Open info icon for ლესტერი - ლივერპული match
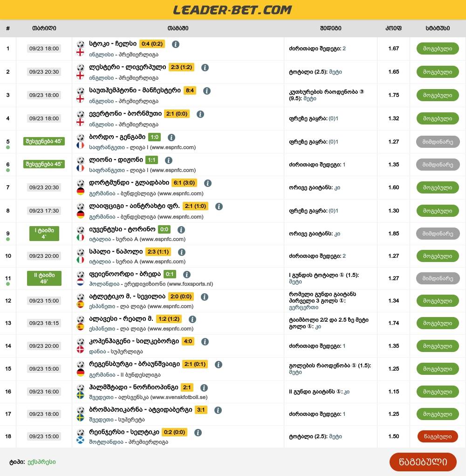466x476 pixels. tap(205, 68)
